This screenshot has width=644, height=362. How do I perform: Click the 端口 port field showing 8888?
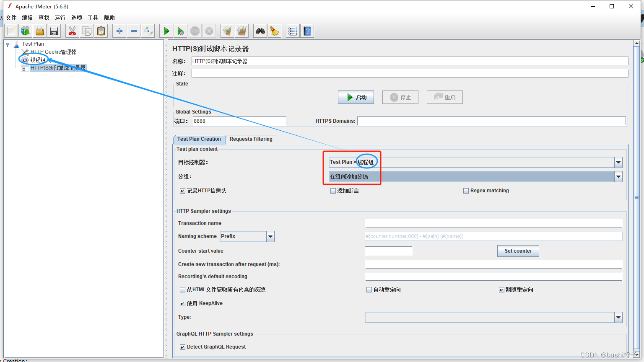[x=239, y=121]
